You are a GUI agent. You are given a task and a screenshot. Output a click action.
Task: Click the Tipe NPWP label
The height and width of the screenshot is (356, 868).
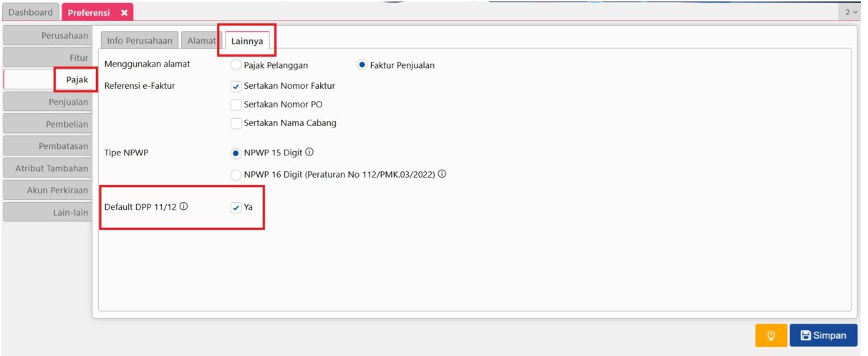[x=126, y=153]
